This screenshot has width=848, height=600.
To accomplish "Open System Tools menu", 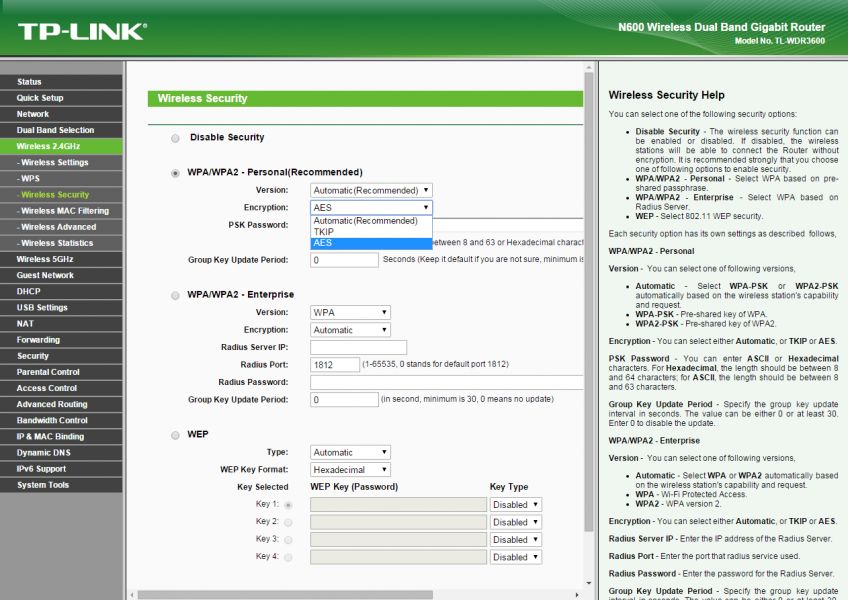I will (43, 485).
